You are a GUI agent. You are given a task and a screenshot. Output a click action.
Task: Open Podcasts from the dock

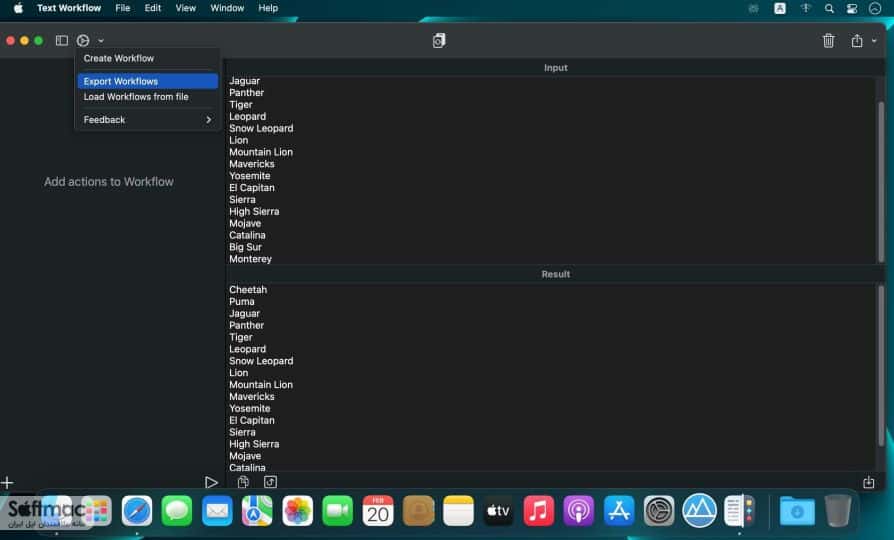[x=579, y=510]
